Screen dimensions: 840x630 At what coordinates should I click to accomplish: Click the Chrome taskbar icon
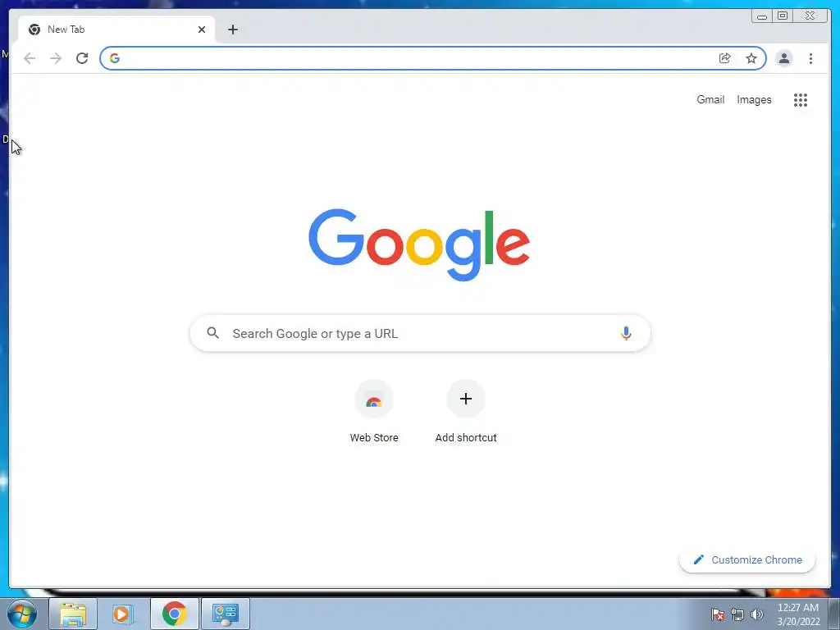tap(174, 614)
